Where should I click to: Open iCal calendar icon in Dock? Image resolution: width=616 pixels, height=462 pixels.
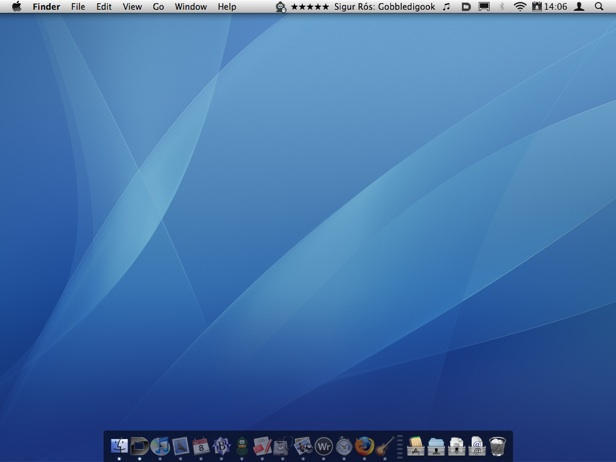[201, 446]
